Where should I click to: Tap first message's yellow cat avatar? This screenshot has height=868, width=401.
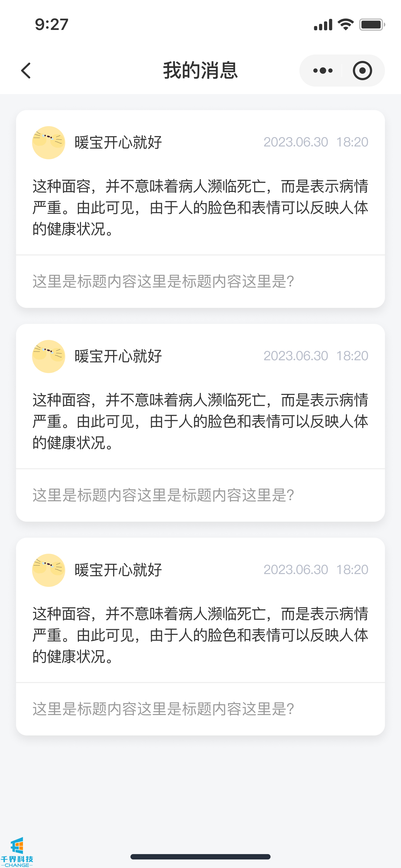pos(49,142)
